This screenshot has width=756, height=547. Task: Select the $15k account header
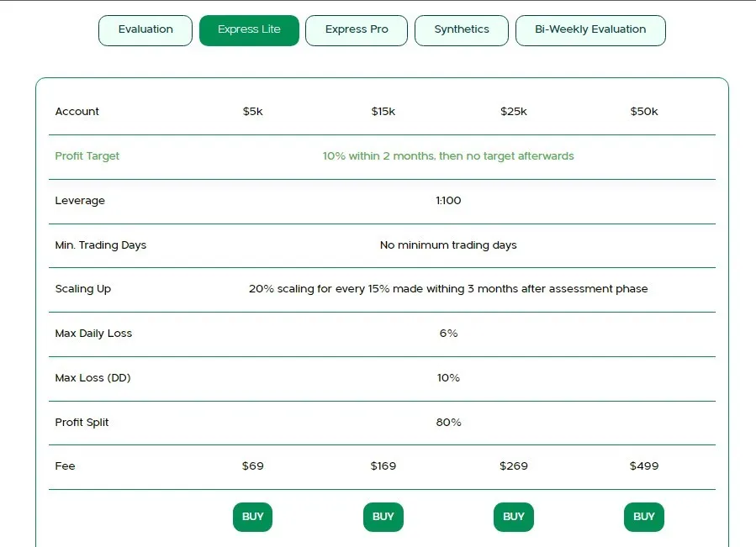click(x=383, y=111)
